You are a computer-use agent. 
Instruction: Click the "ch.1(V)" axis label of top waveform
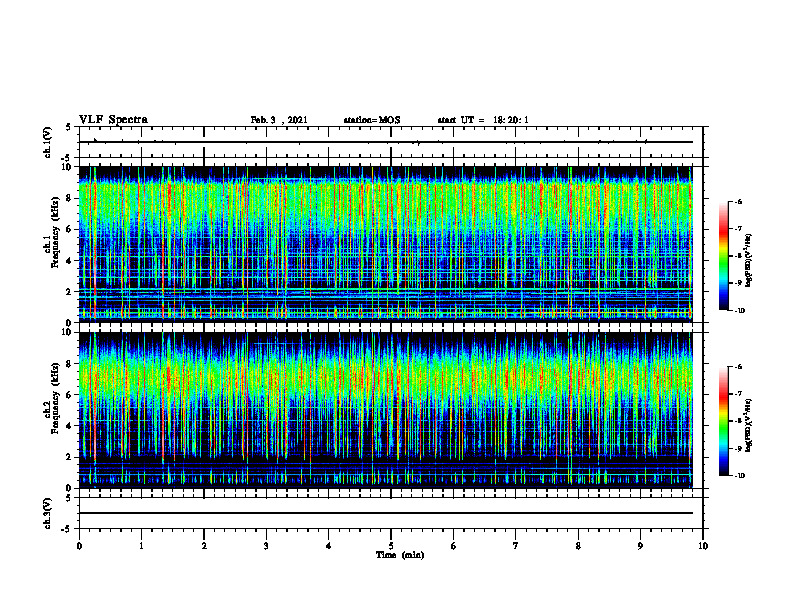click(48, 142)
